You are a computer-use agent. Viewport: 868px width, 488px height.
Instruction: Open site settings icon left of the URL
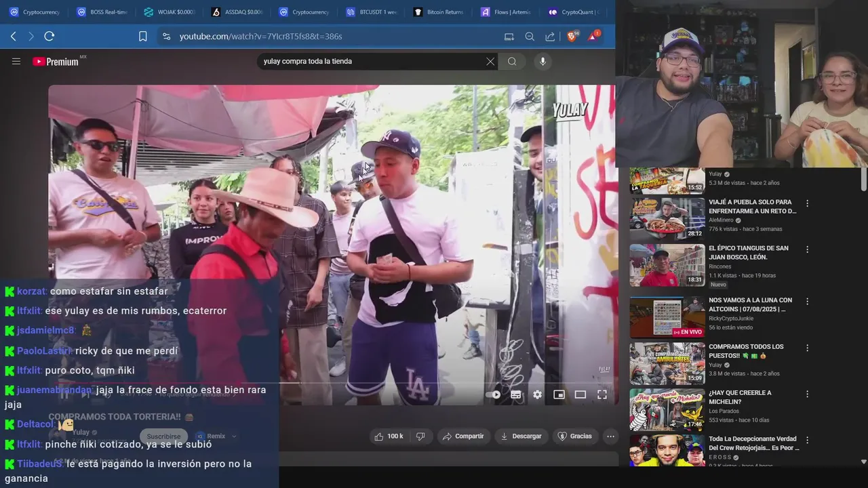166,37
